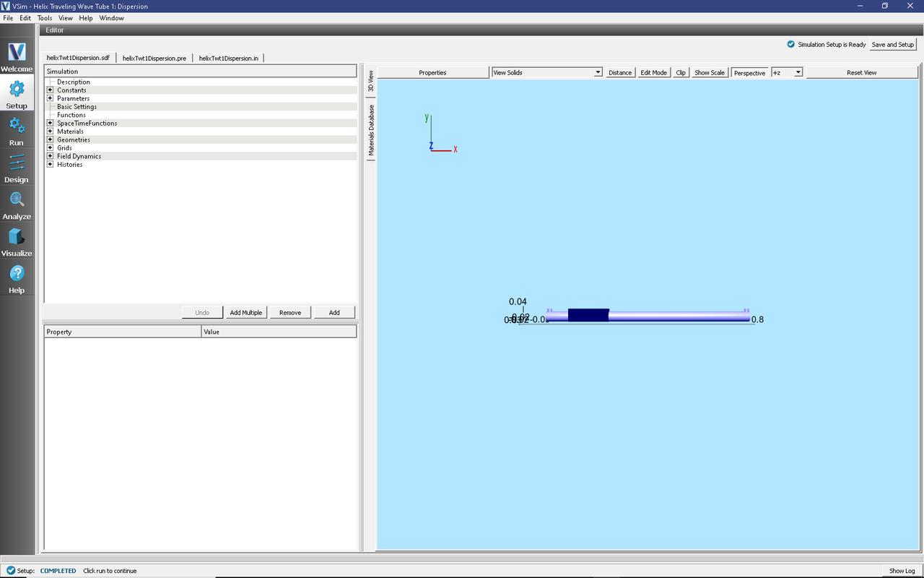
Task: Click the Simulation tree header
Action: click(200, 72)
